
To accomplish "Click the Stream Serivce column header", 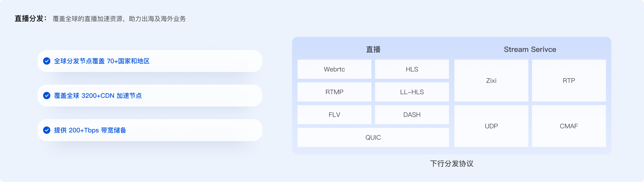I will pos(530,49).
